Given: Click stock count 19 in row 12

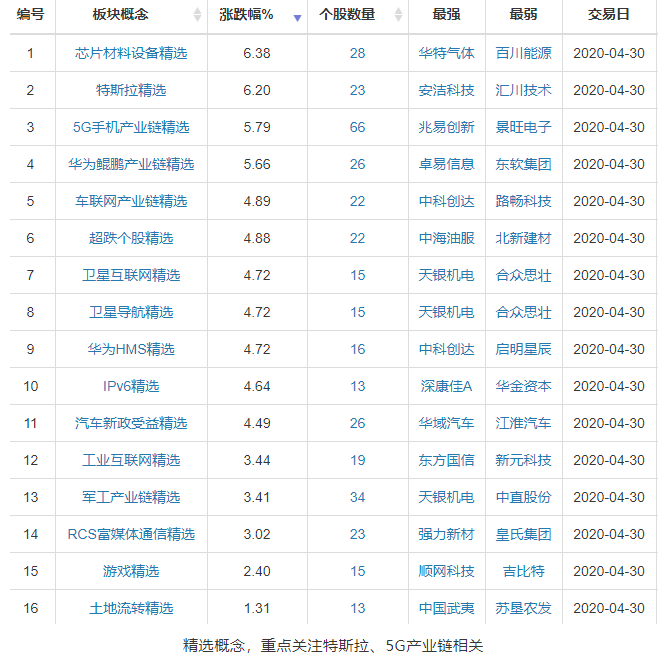Looking at the screenshot, I should click(358, 460).
